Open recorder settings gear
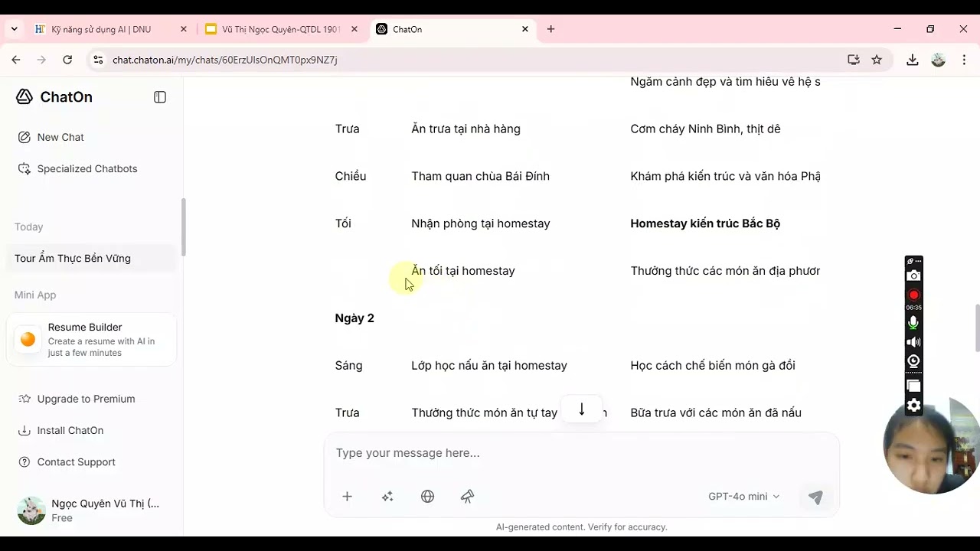The image size is (980, 551). tap(913, 406)
